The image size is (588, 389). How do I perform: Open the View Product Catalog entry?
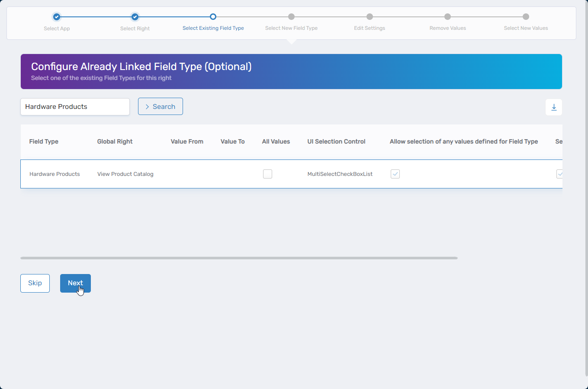click(x=125, y=174)
